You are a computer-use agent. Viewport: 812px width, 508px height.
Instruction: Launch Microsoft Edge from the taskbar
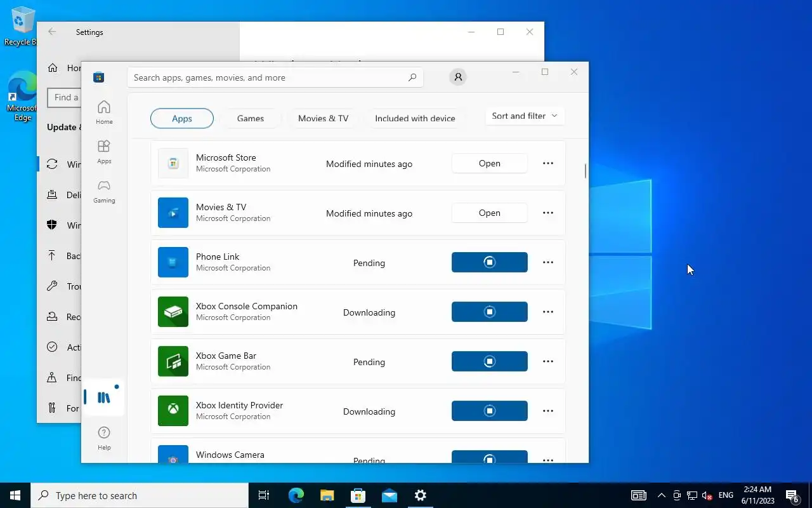296,495
